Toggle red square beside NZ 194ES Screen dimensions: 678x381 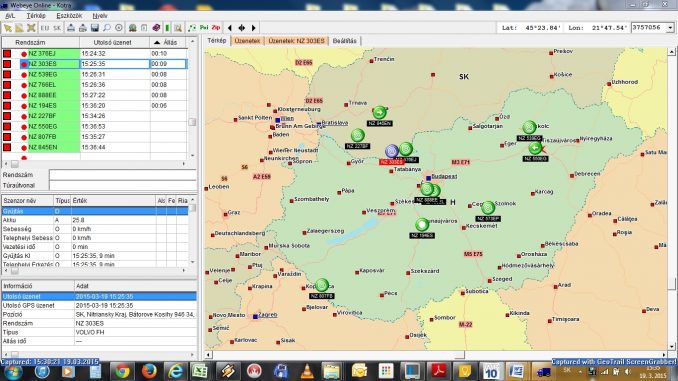(7, 106)
